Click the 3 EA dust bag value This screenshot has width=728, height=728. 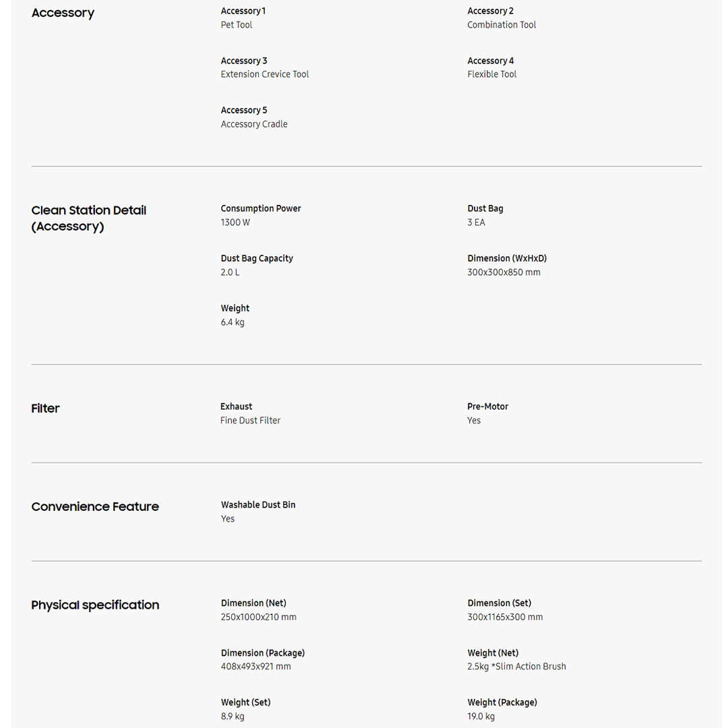point(476,222)
